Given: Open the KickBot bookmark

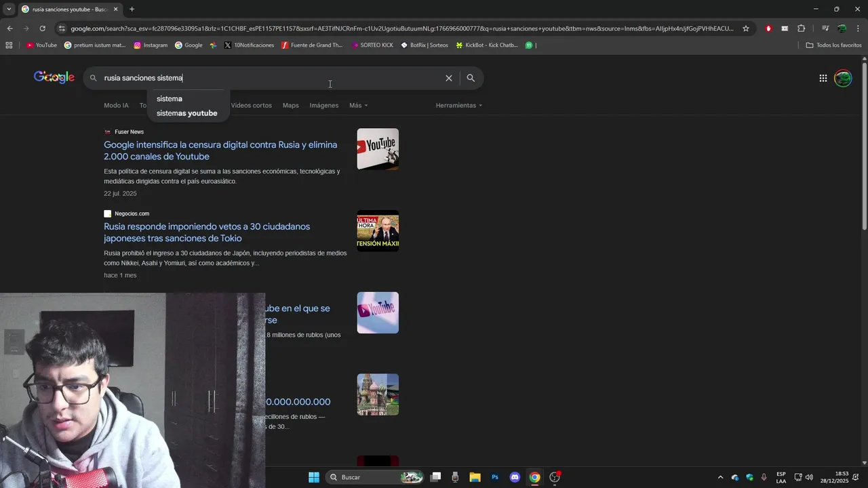Looking at the screenshot, I should tap(487, 45).
